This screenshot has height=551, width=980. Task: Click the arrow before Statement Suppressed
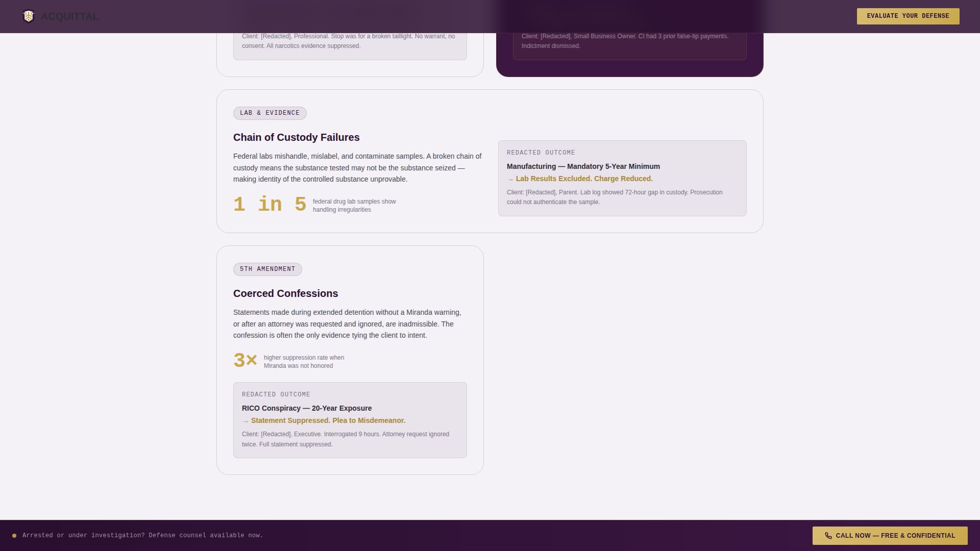click(x=245, y=421)
